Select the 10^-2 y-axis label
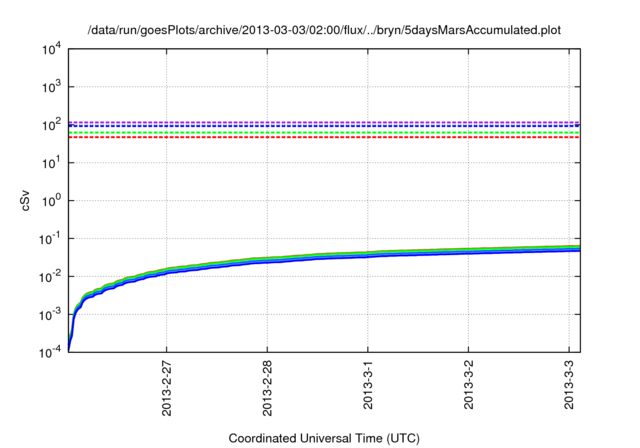This screenshot has width=640, height=448. point(50,276)
